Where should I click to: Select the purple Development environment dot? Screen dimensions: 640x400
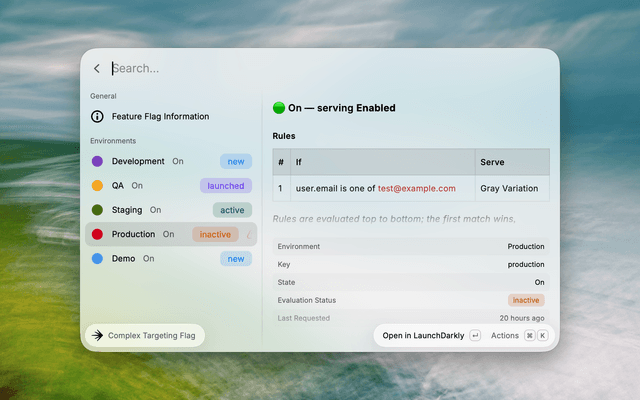[97, 161]
